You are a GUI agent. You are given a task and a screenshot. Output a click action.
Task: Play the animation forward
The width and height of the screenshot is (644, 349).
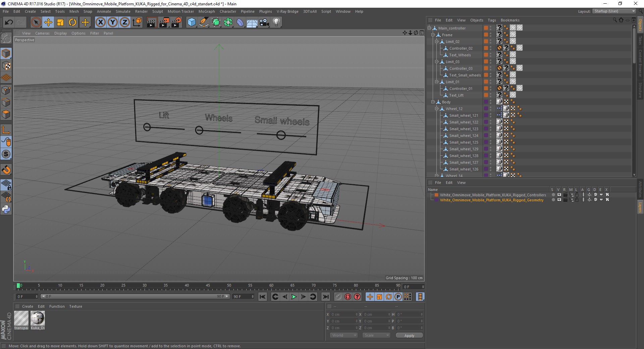coord(294,297)
